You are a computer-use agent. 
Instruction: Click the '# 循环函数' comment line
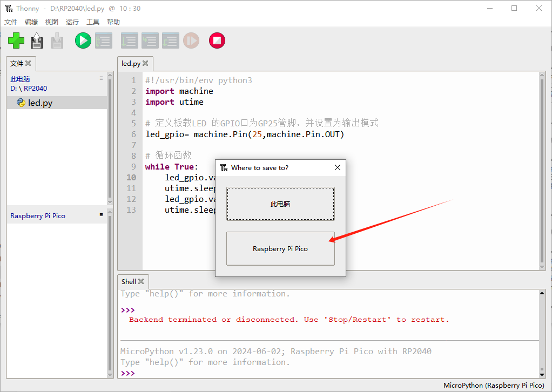169,155
